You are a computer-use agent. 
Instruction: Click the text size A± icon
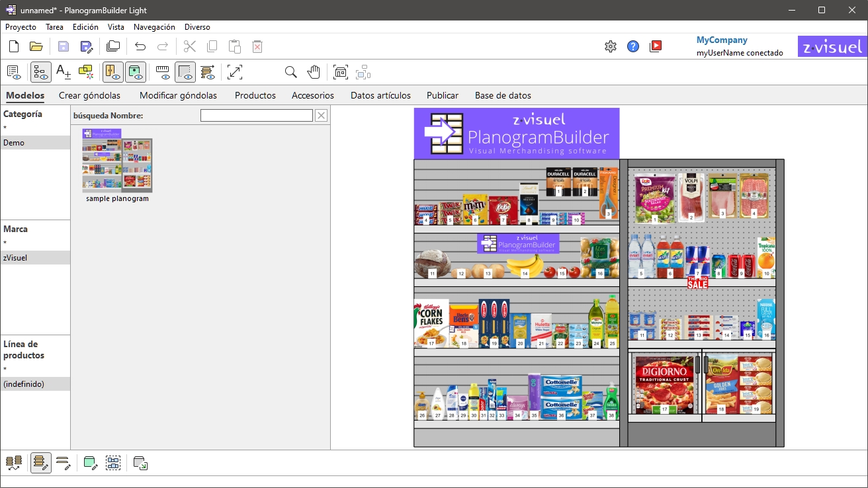(x=64, y=72)
